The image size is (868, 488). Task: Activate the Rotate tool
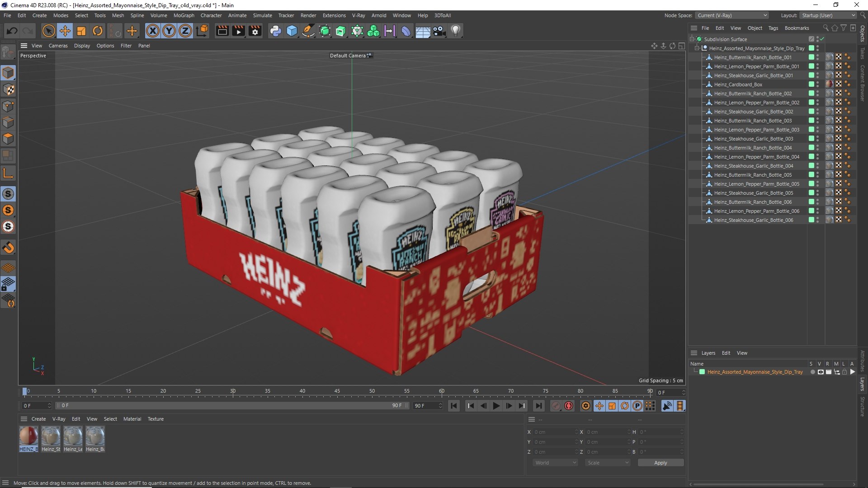(x=98, y=31)
